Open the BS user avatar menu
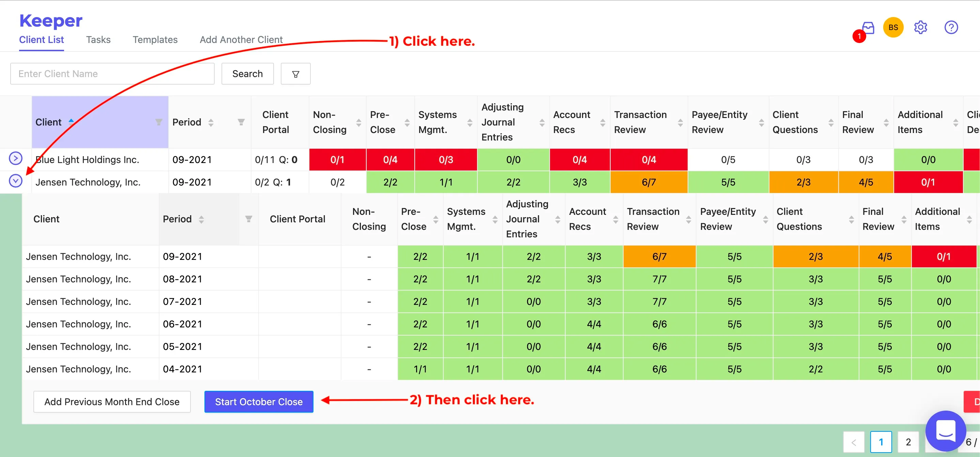 pos(893,27)
